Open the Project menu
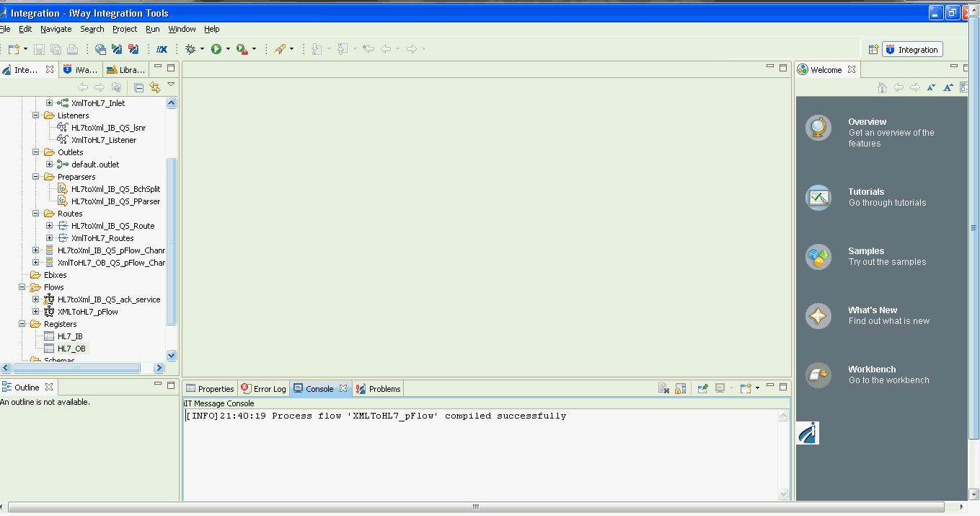Viewport: 980px width, 516px height. [x=124, y=29]
